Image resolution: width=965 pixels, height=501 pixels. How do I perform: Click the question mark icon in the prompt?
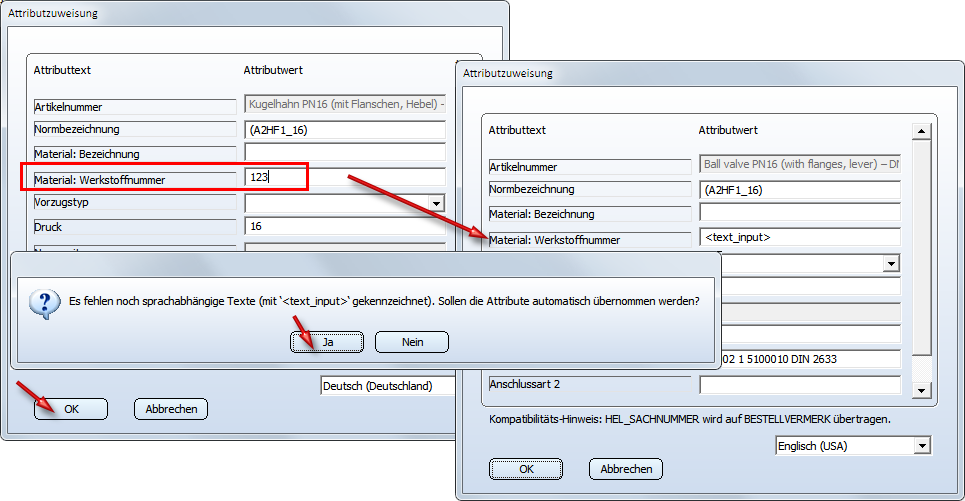[x=45, y=304]
